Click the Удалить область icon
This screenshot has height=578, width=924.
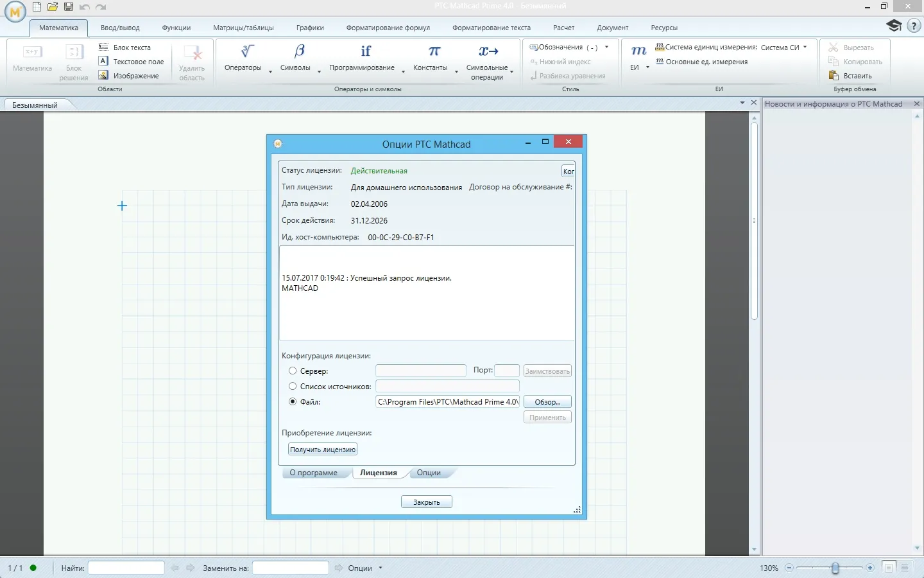192,53
